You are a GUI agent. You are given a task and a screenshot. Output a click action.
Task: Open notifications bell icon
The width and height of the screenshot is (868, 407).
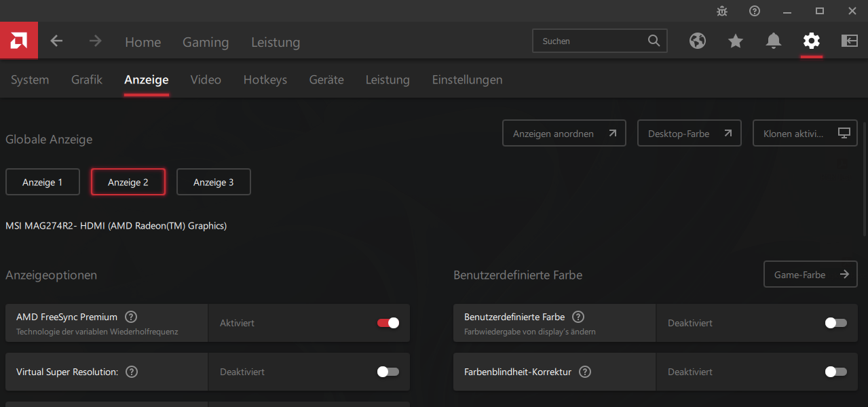click(x=774, y=41)
